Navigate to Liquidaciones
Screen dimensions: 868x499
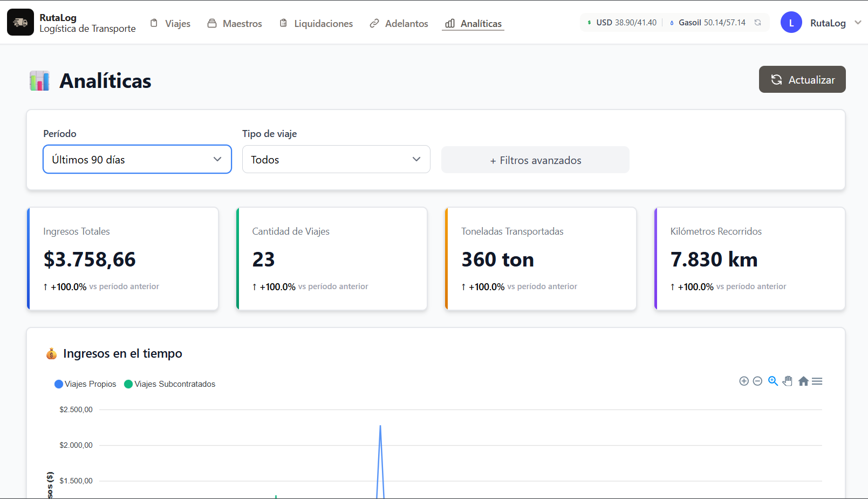(x=316, y=23)
